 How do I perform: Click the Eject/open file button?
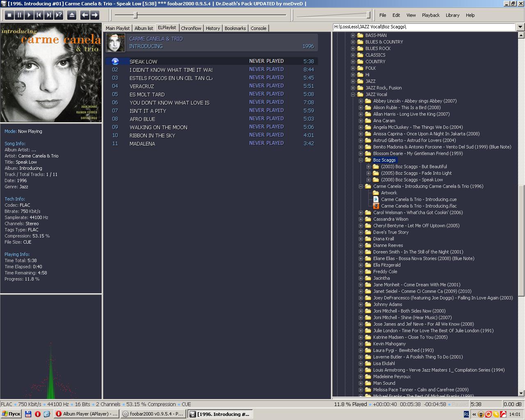click(x=71, y=15)
